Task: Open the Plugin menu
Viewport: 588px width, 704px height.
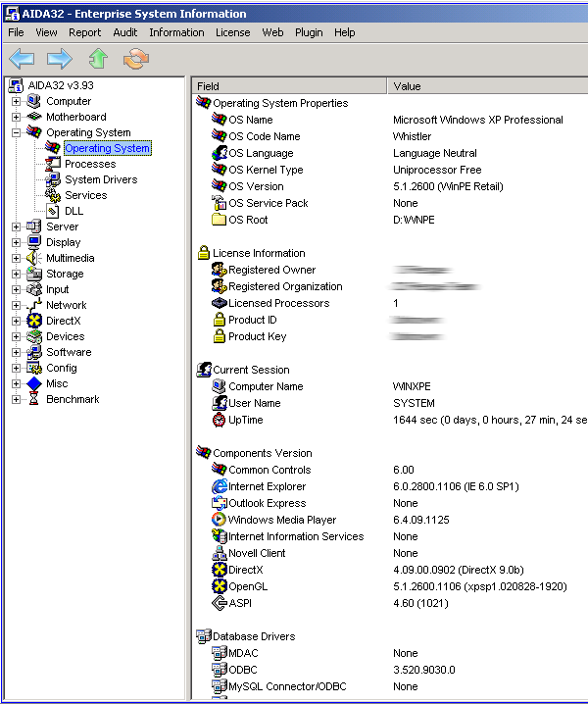Action: click(x=309, y=32)
